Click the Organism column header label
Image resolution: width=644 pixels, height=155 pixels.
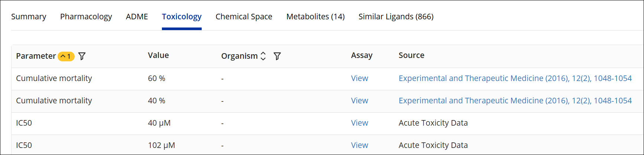(x=239, y=56)
